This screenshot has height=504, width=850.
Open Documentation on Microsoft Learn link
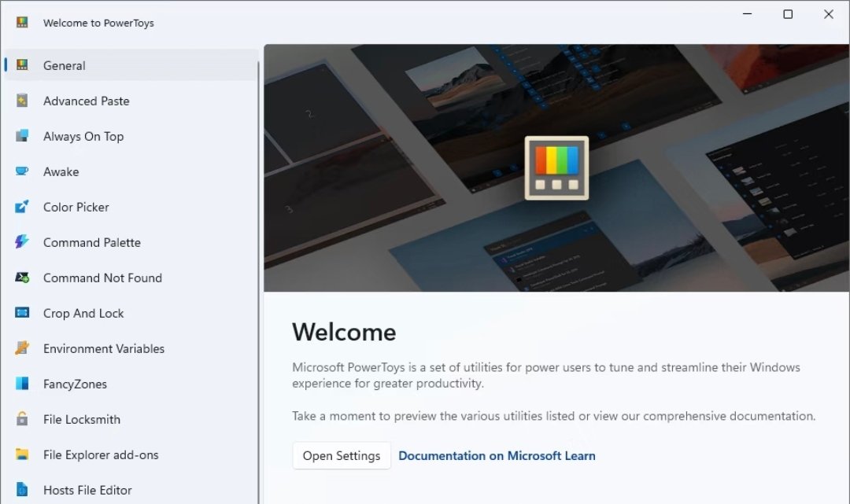497,456
